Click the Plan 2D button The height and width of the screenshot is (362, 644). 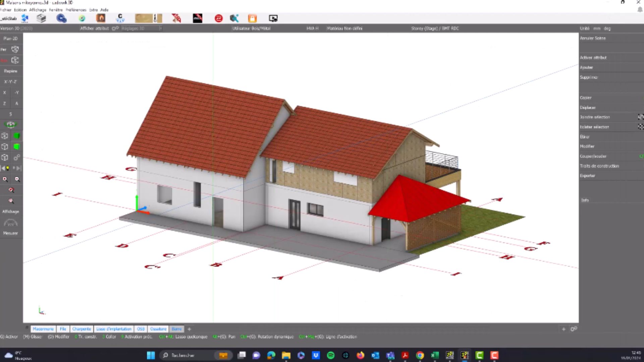(x=11, y=39)
